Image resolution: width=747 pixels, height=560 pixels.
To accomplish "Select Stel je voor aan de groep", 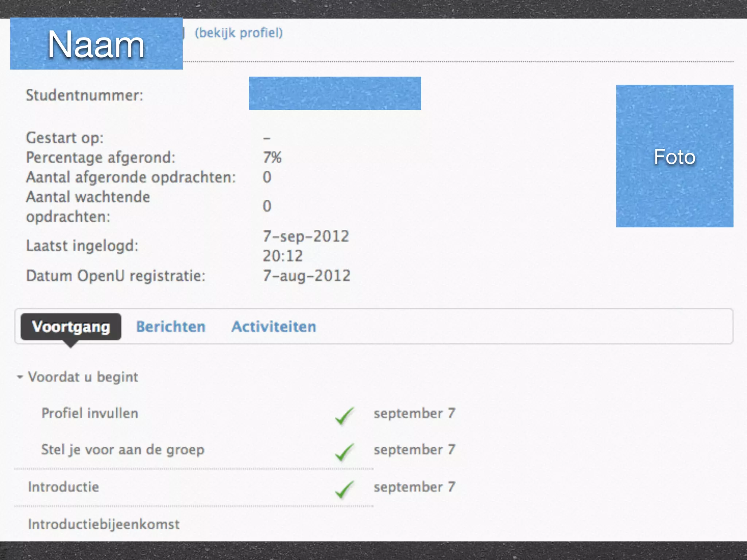I will pos(123,450).
